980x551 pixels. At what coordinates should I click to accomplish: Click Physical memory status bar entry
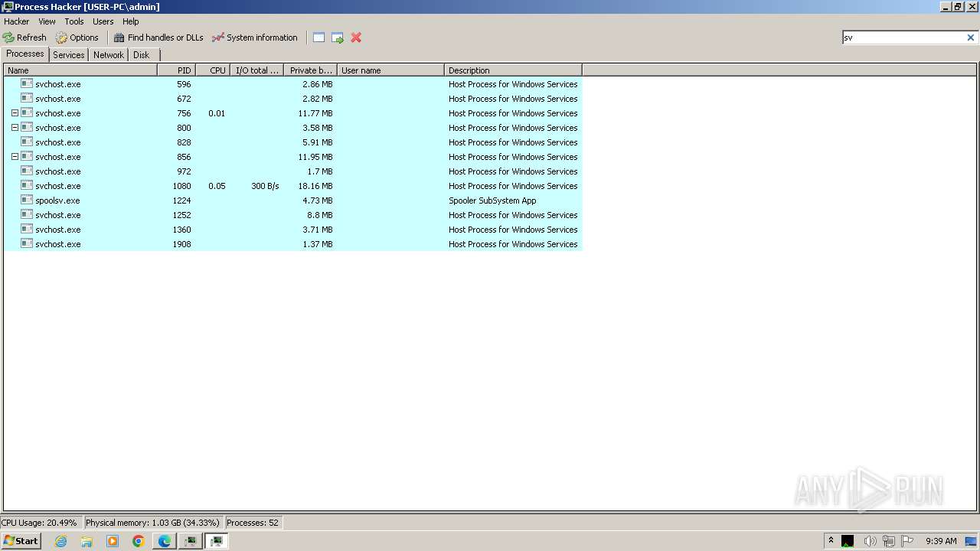[153, 523]
